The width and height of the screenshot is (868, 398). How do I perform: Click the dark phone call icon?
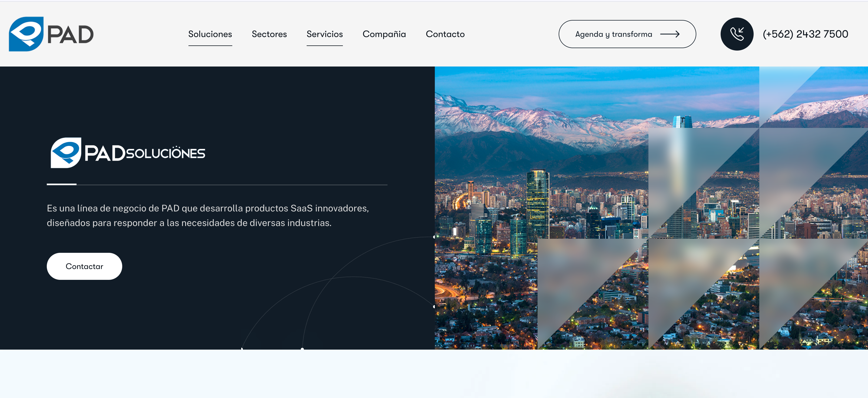point(737,34)
